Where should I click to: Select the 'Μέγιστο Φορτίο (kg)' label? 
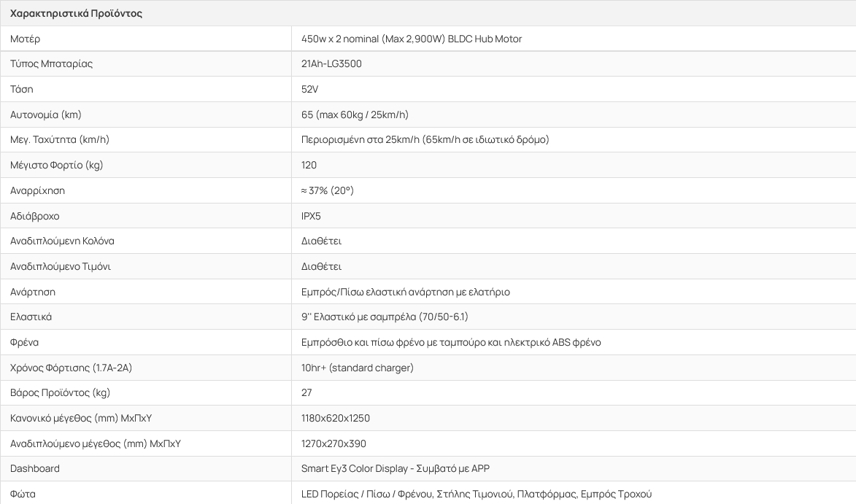57,165
